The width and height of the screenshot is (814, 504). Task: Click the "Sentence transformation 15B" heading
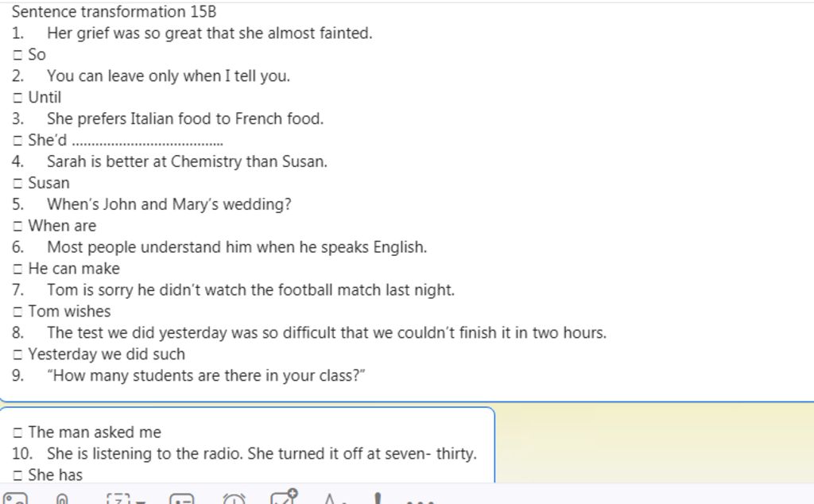click(x=114, y=11)
